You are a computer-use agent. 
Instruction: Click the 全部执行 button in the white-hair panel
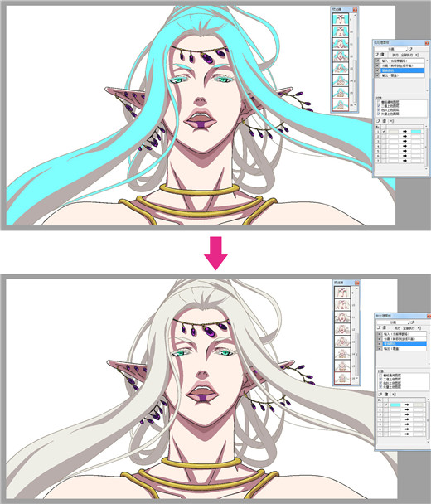pos(409,328)
